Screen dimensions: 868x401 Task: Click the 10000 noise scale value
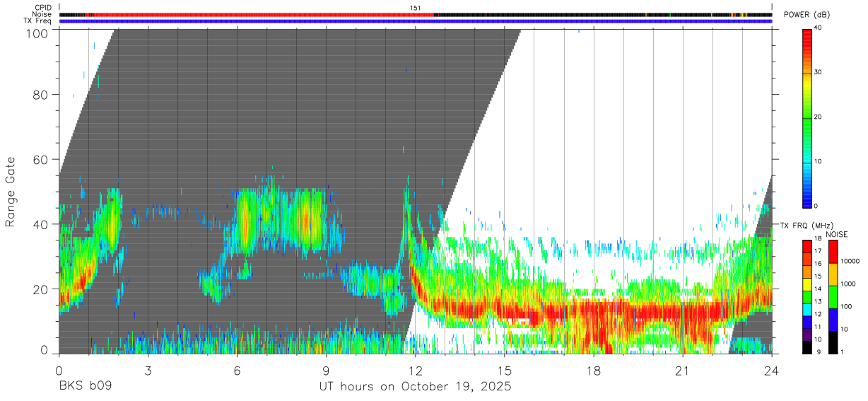click(850, 261)
